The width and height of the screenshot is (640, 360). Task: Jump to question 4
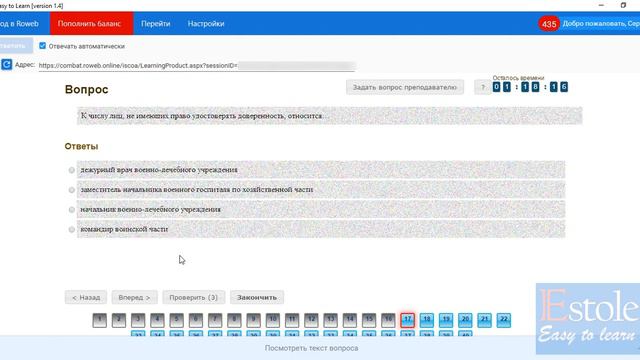coord(157,320)
